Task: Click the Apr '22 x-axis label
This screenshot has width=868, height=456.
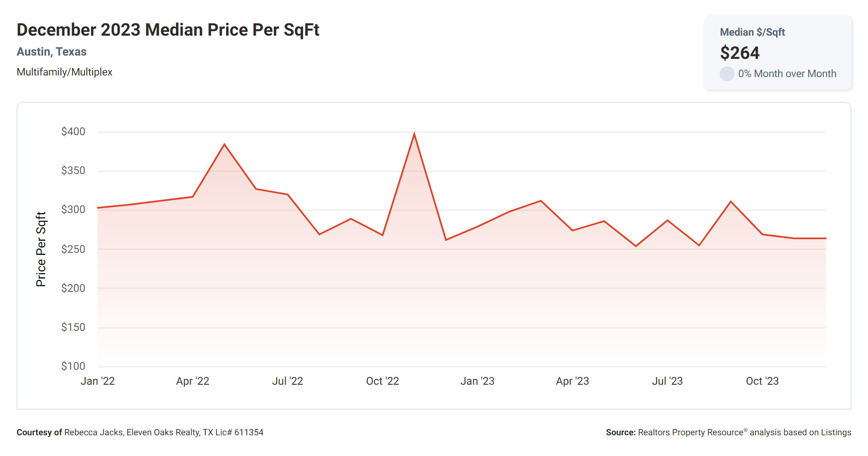Action: (x=193, y=381)
